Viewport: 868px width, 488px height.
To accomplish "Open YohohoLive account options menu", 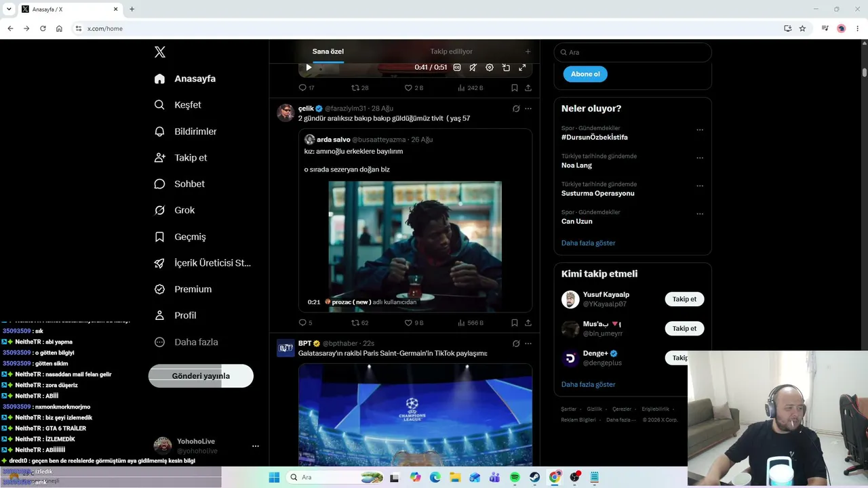I will (256, 446).
